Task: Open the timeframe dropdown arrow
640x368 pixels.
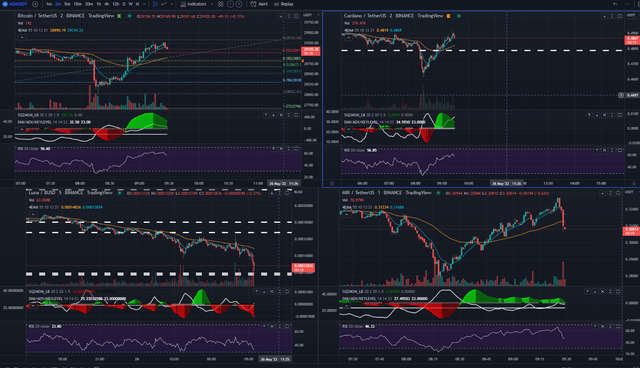Action: (144, 4)
